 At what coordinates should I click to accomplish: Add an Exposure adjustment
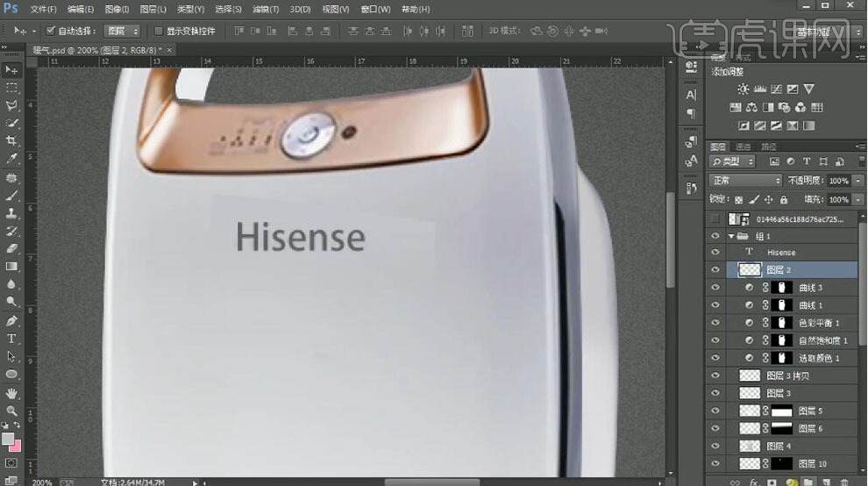click(793, 89)
